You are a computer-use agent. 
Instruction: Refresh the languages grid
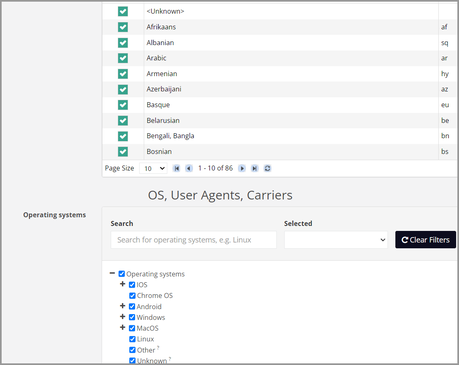(x=267, y=168)
